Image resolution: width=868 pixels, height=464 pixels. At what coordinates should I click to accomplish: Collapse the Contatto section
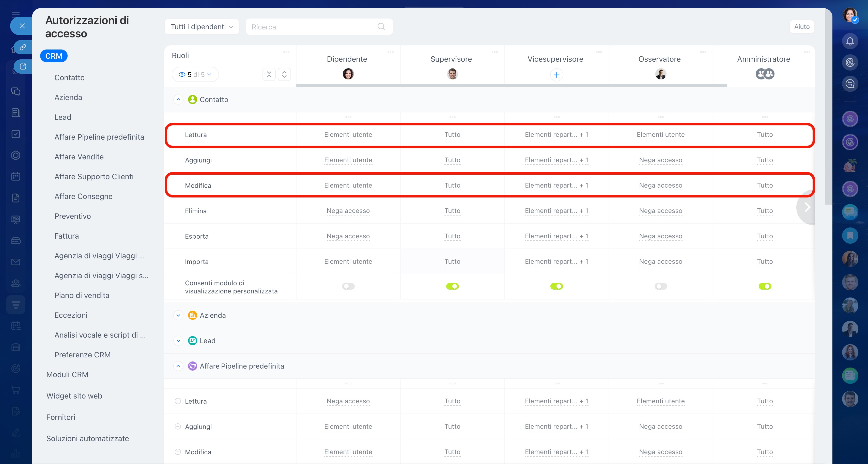coord(178,99)
